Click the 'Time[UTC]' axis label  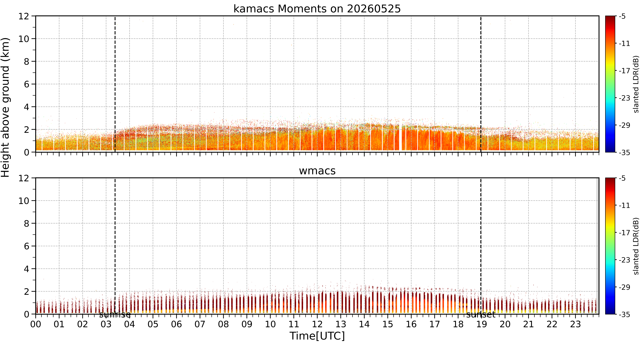317,336
